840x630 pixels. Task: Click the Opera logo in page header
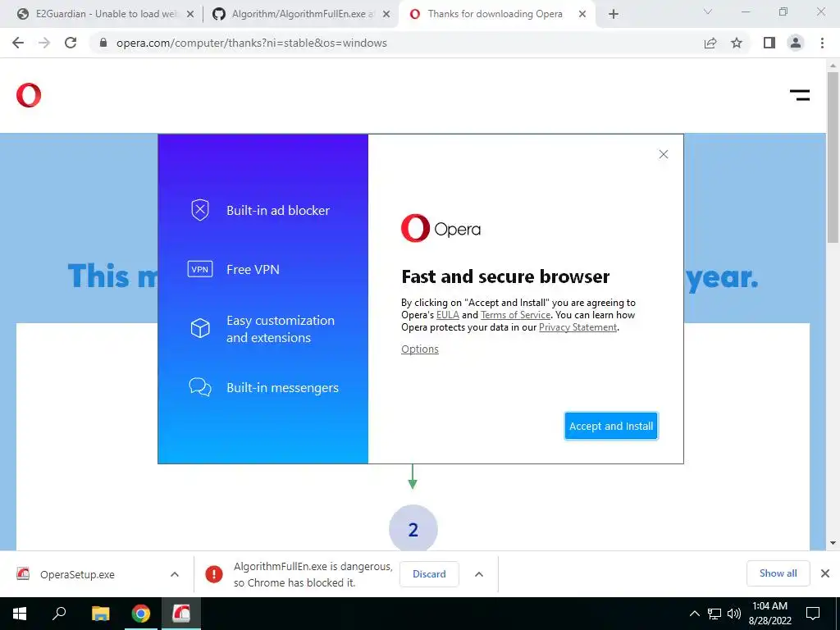(x=29, y=95)
